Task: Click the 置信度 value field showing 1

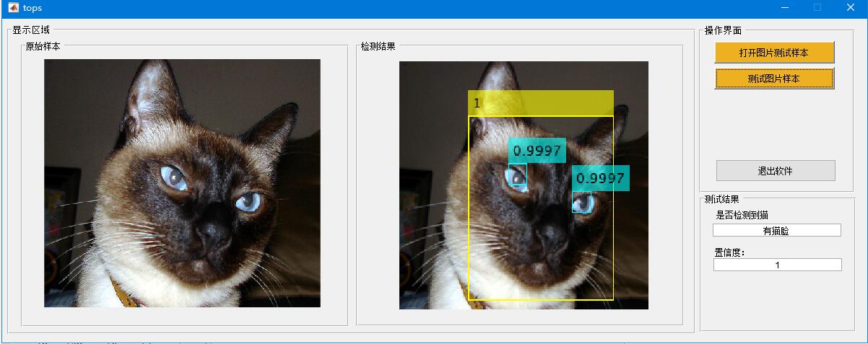Action: pyautogui.click(x=777, y=265)
